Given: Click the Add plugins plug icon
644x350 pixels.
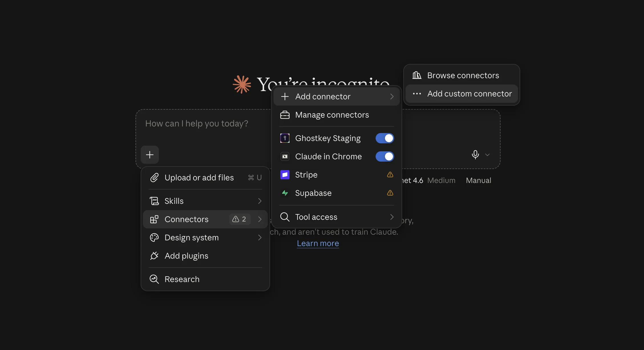Looking at the screenshot, I should (154, 256).
